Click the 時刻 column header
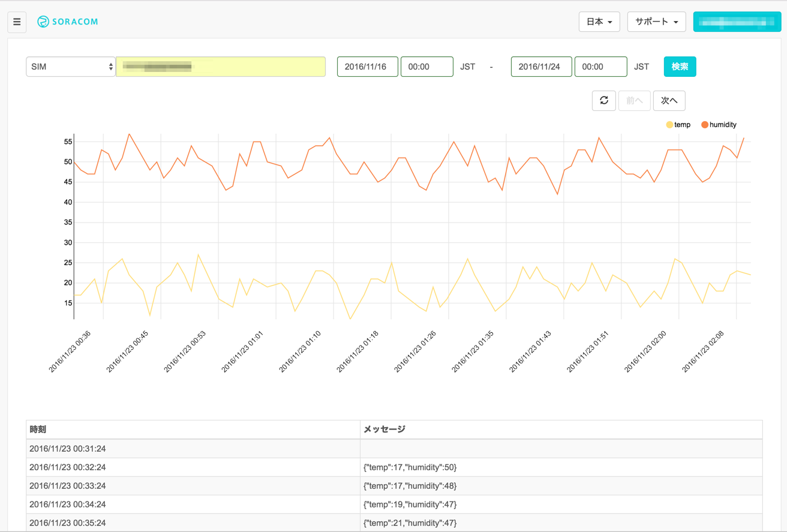This screenshot has height=532, width=787. coord(193,429)
